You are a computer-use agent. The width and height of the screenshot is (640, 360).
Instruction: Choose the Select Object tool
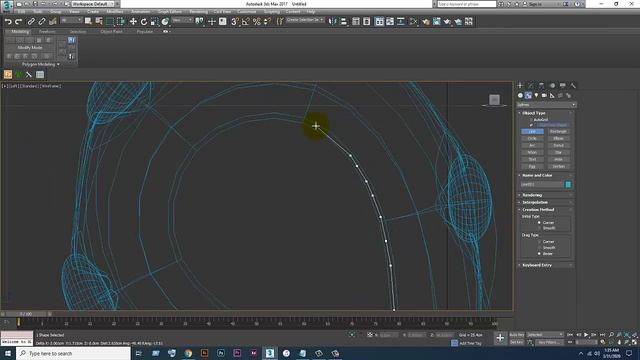(88, 21)
